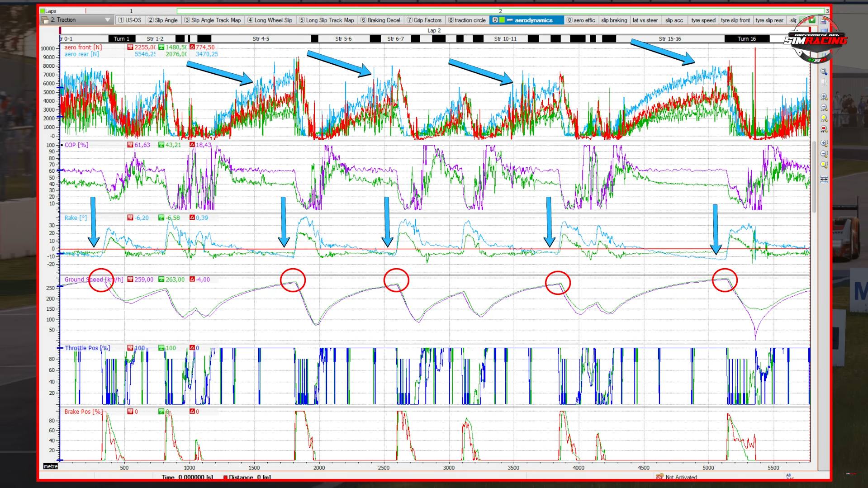Click the green play button icon

pos(812,20)
